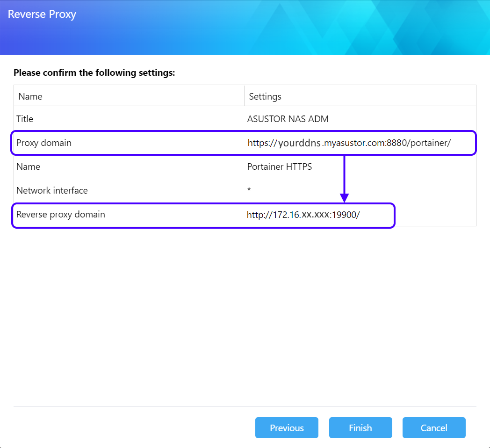490x448 pixels.
Task: Click the Reverse Proxy title bar
Action: (42, 14)
